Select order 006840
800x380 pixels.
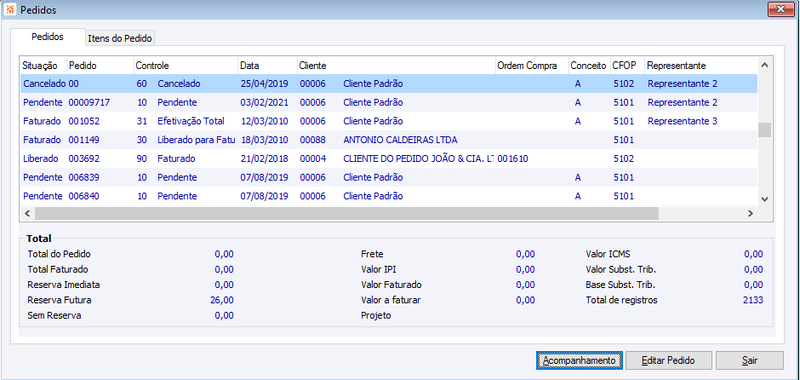pyautogui.click(x=389, y=196)
